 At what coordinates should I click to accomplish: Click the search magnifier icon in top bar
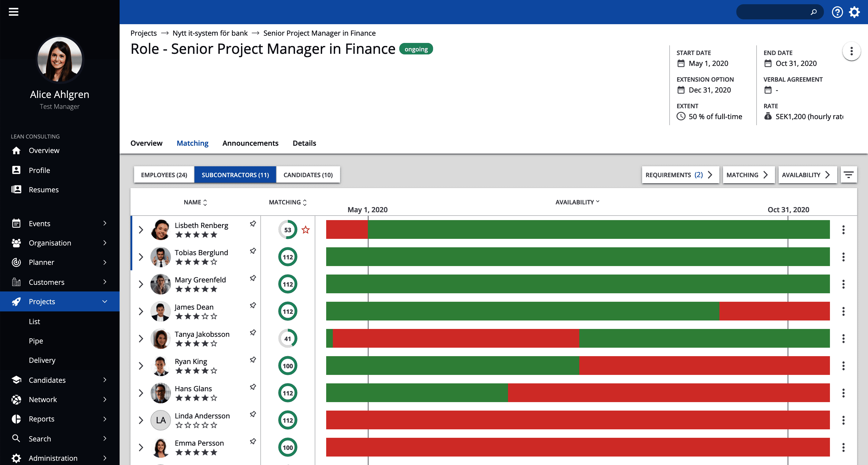pyautogui.click(x=813, y=12)
